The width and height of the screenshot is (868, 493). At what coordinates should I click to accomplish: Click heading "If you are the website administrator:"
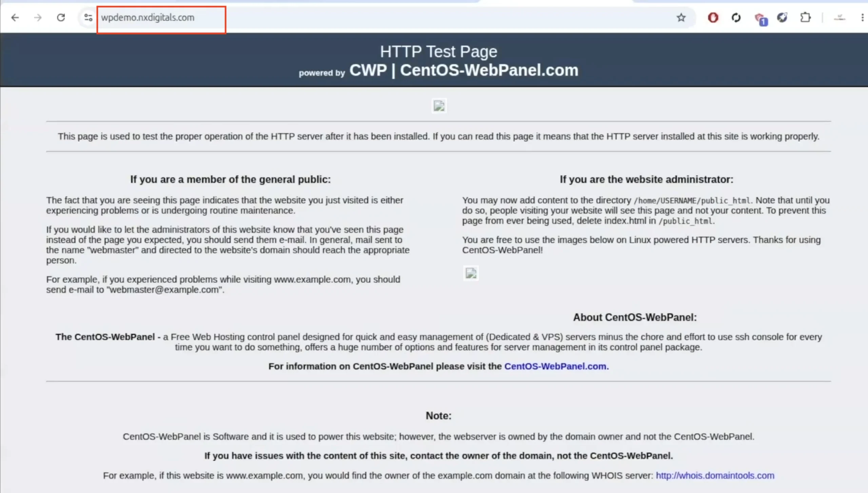pyautogui.click(x=646, y=179)
